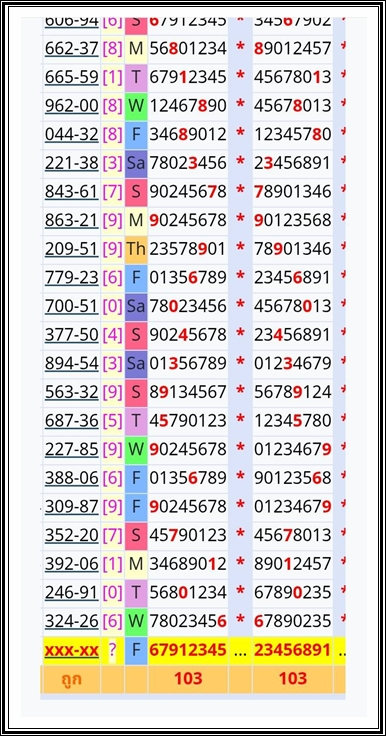Click the ถูก label in footer row
This screenshot has height=736, width=386.
(71, 679)
